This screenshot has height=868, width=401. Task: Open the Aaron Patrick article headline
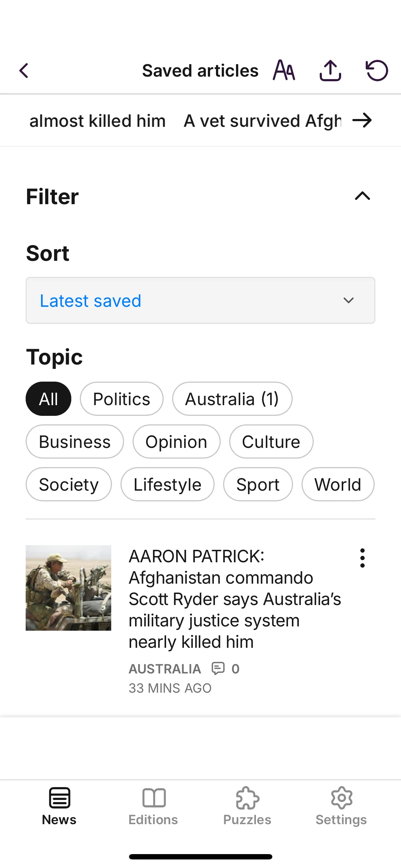(x=235, y=599)
